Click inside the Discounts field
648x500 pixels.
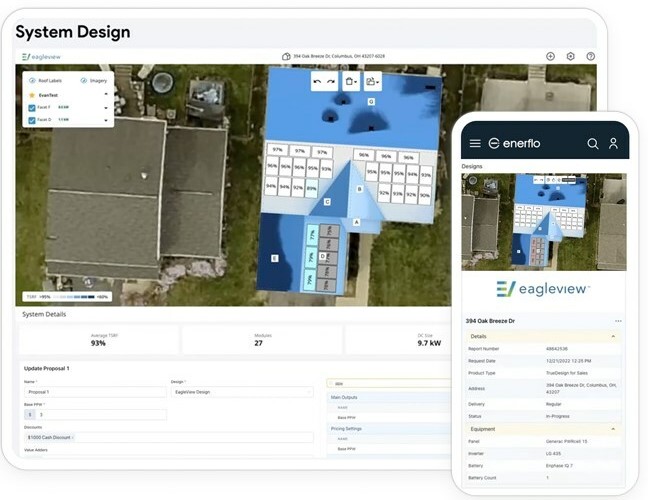tap(169, 438)
